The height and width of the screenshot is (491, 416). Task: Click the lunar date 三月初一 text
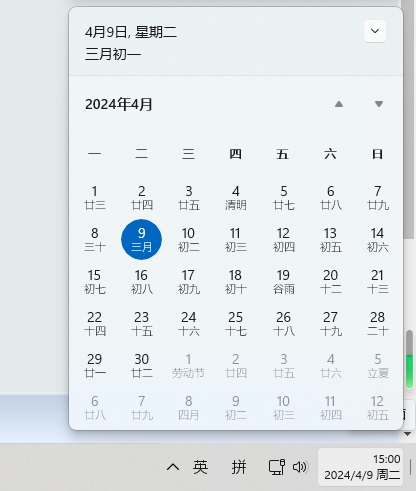(113, 54)
